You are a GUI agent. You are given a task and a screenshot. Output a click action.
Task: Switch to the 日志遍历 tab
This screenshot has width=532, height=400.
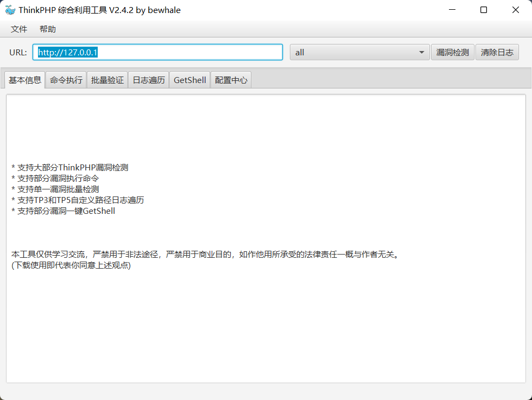click(149, 80)
